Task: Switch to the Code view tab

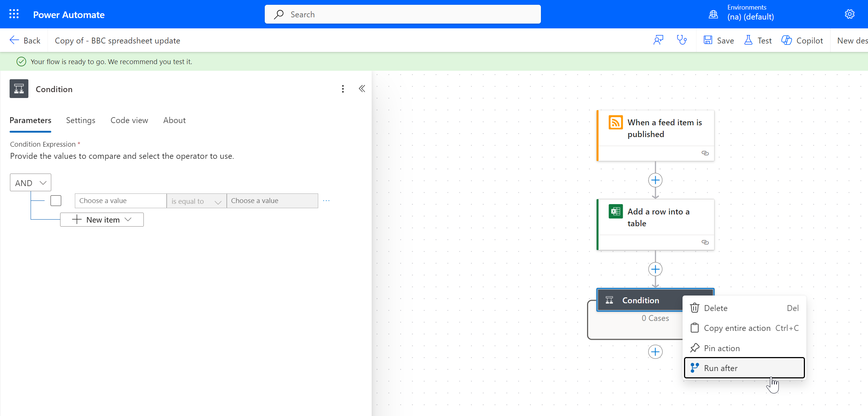Action: (x=129, y=120)
